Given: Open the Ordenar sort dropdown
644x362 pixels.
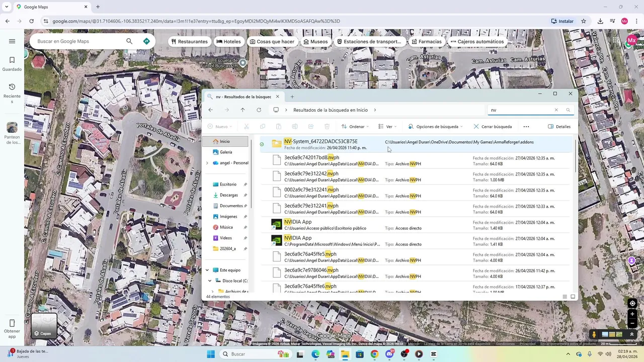Looking at the screenshot, I should 355,127.
